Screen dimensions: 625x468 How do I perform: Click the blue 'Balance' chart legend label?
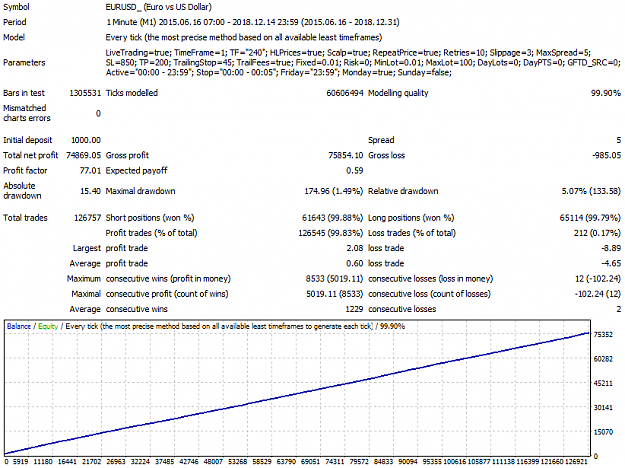pos(19,326)
